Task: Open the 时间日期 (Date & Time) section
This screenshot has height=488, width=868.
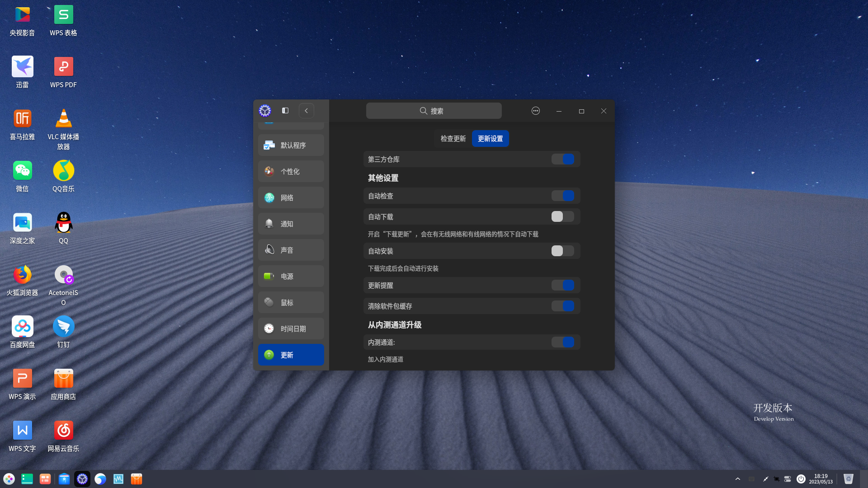Action: tap(291, 328)
